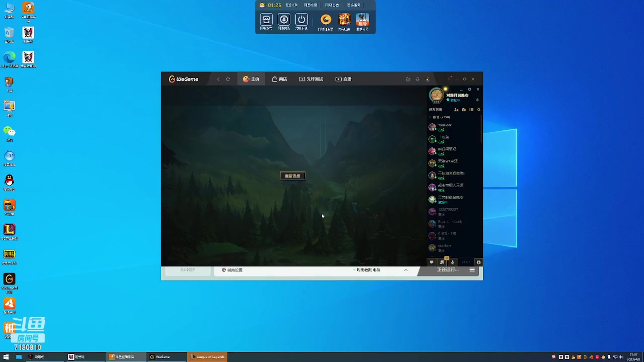
Task: Open the Recycle Bin desktop icon
Action: [x=9, y=34]
